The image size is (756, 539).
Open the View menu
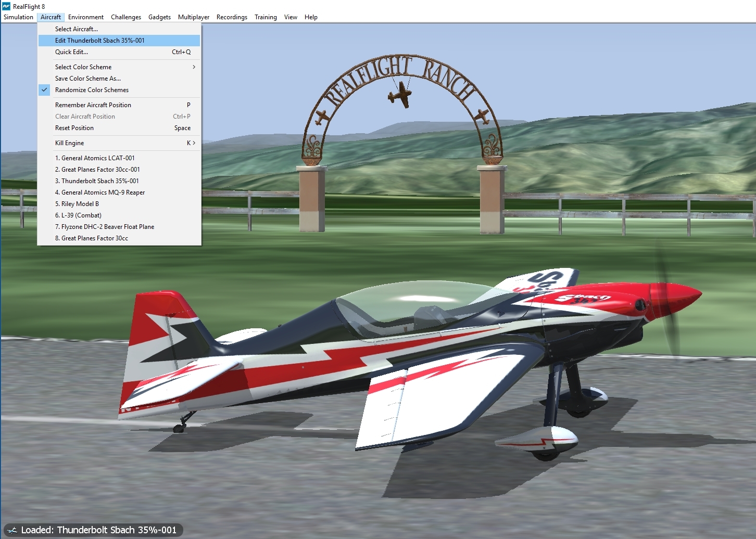click(291, 17)
